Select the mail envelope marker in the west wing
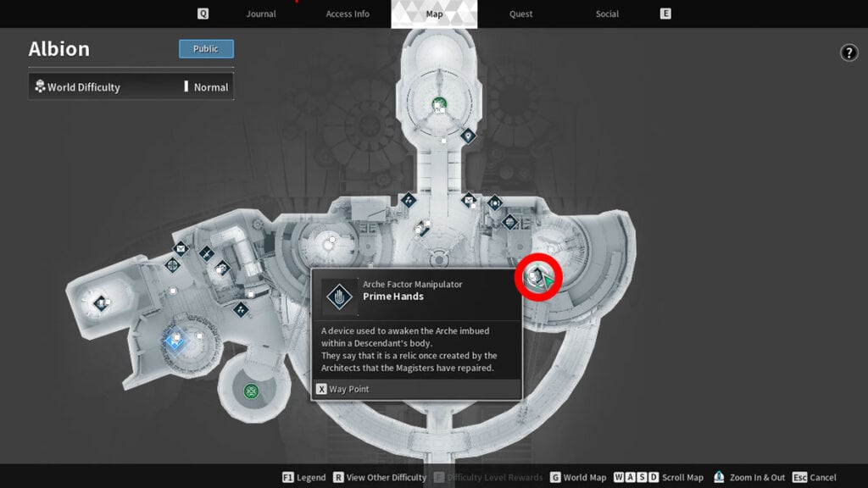The height and width of the screenshot is (488, 868). click(181, 249)
